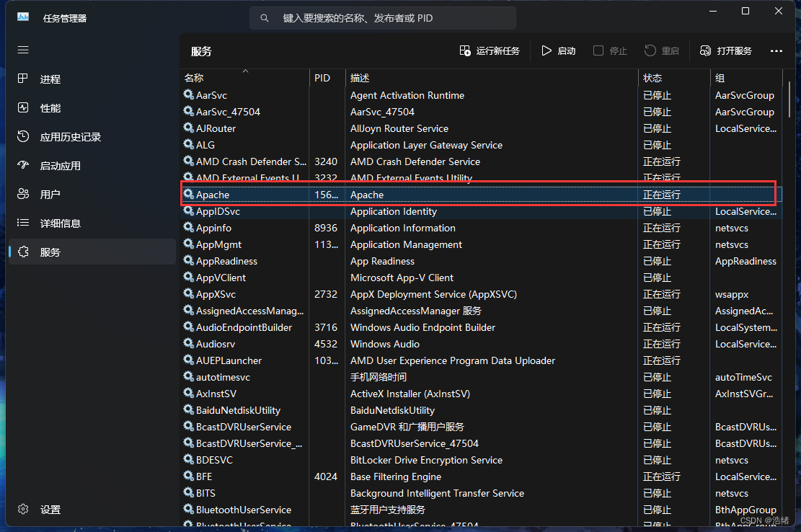
Task: Select the 服务 (Services) sidebar tab
Action: click(50, 252)
